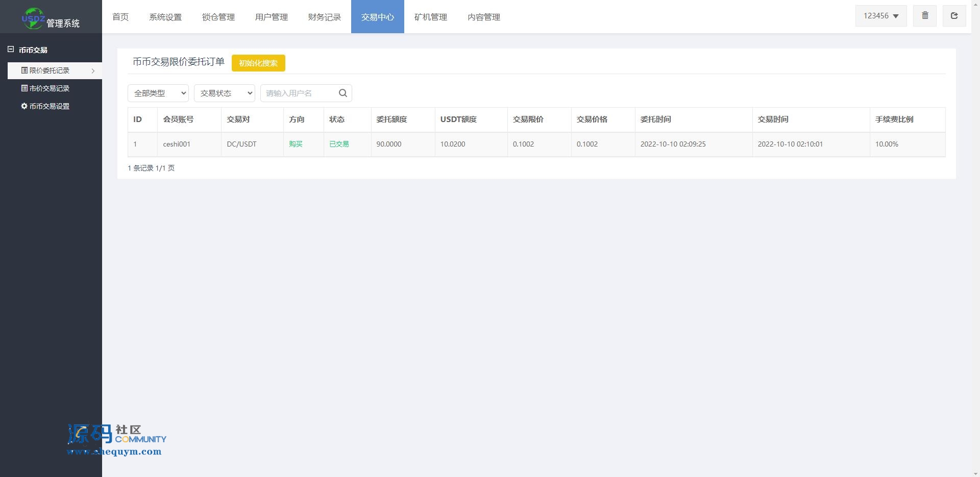Screen dimensions: 980x477
Task: Open 币币交易设置 in sidebar
Action: [x=49, y=106]
